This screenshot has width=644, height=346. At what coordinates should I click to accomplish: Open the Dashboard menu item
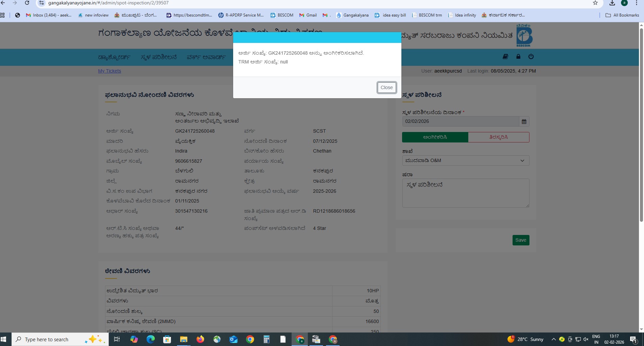tap(114, 57)
